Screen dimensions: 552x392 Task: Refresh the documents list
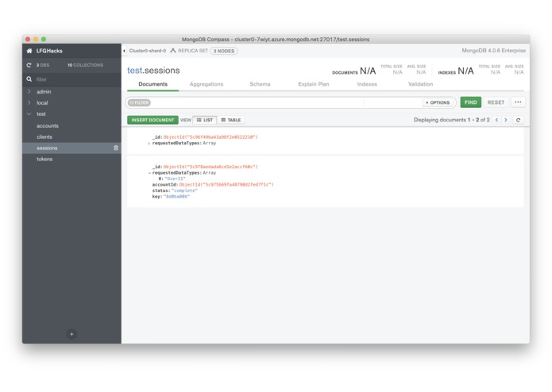(518, 120)
